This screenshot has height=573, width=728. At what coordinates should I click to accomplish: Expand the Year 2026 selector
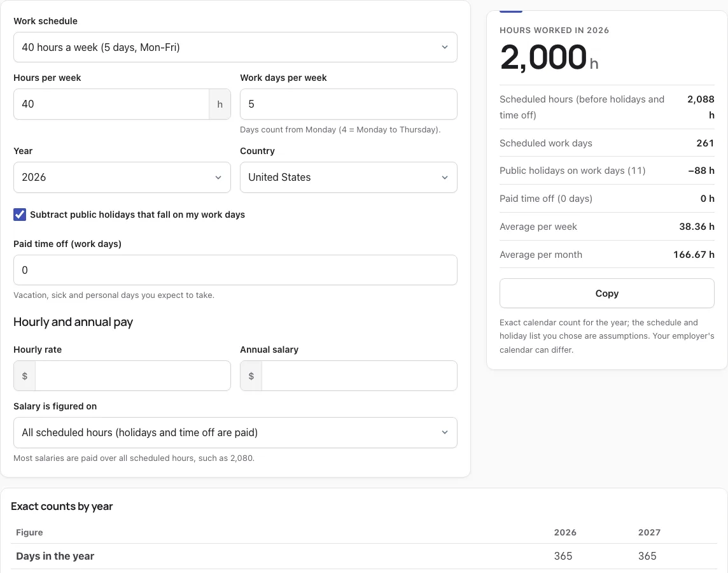tap(122, 178)
